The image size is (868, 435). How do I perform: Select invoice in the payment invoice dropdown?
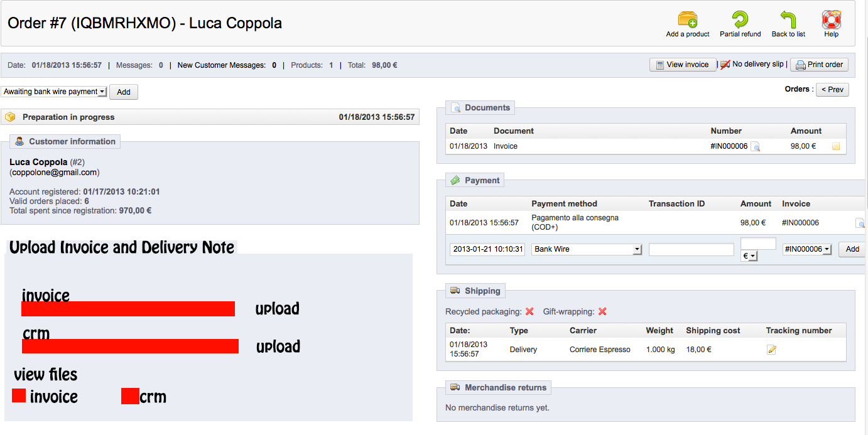[x=807, y=249]
